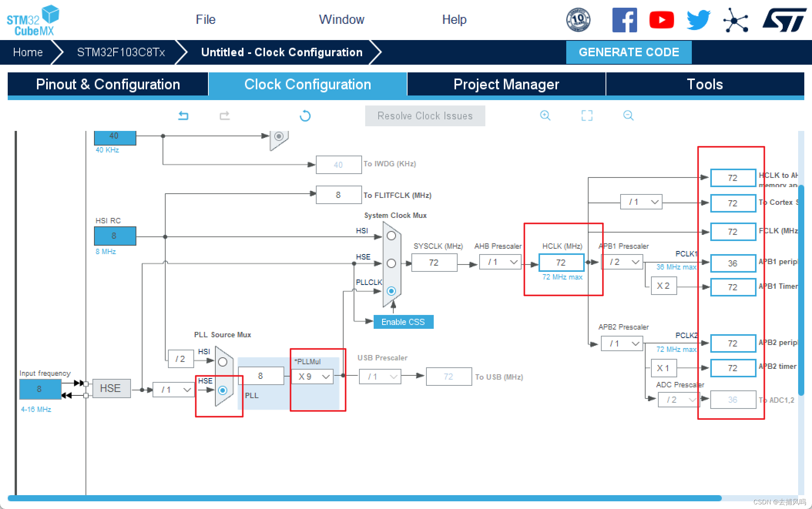Switch to the Tools tab
Viewport: 812px width, 509px height.
click(705, 84)
